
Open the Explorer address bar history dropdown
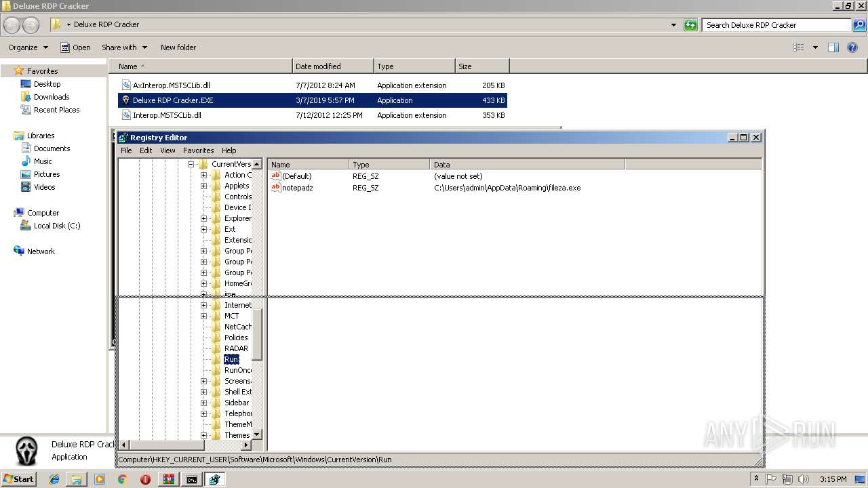pos(673,25)
